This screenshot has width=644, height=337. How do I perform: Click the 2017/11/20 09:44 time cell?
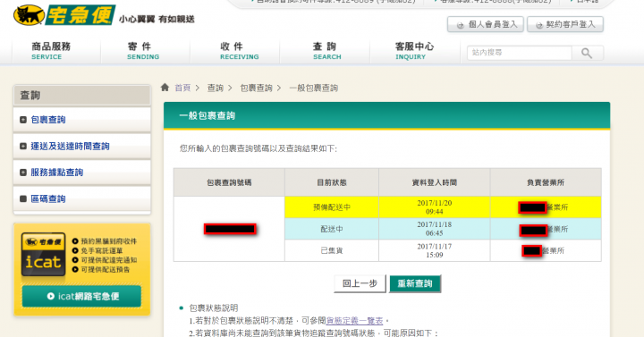(434, 207)
